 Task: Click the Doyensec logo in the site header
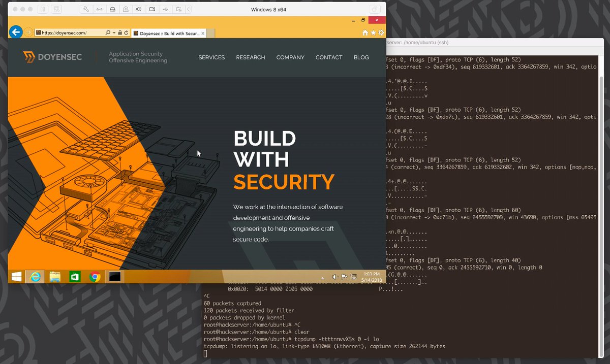53,57
